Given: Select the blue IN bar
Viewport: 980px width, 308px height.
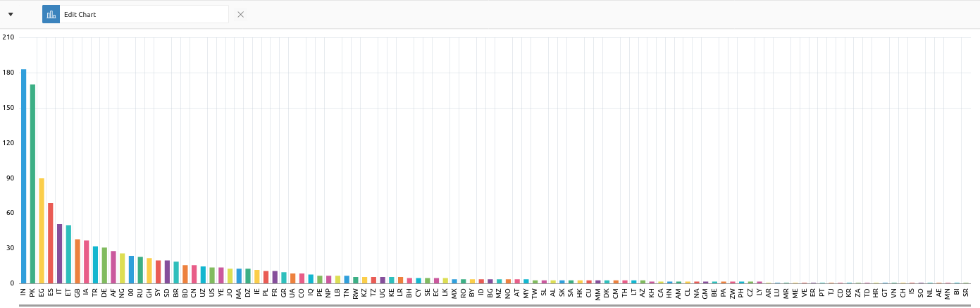Looking at the screenshot, I should tap(23, 176).
